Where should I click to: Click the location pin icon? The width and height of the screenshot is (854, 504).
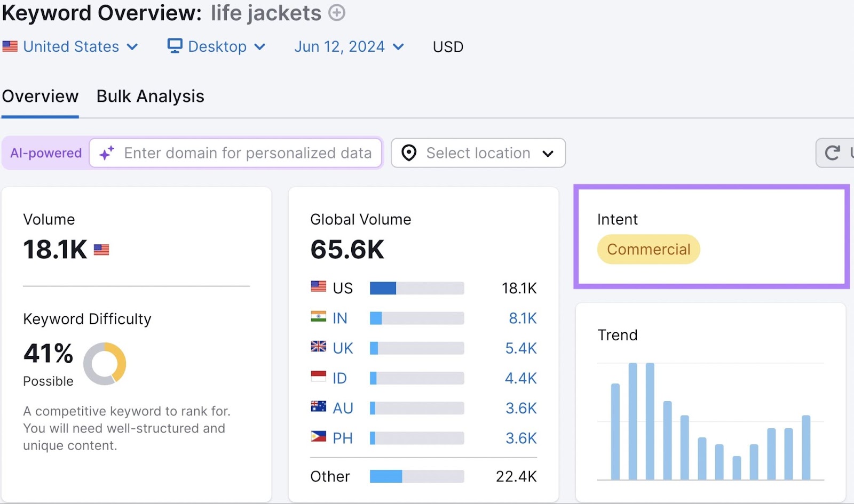[409, 153]
